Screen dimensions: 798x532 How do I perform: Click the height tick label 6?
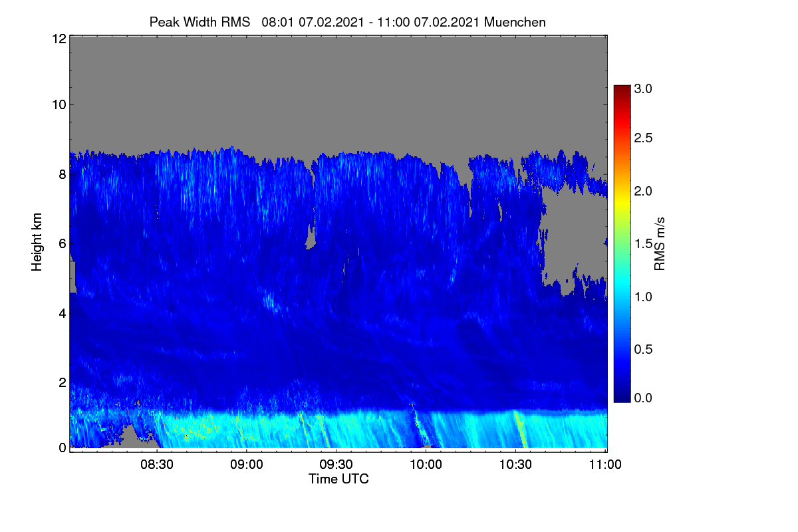tap(63, 244)
